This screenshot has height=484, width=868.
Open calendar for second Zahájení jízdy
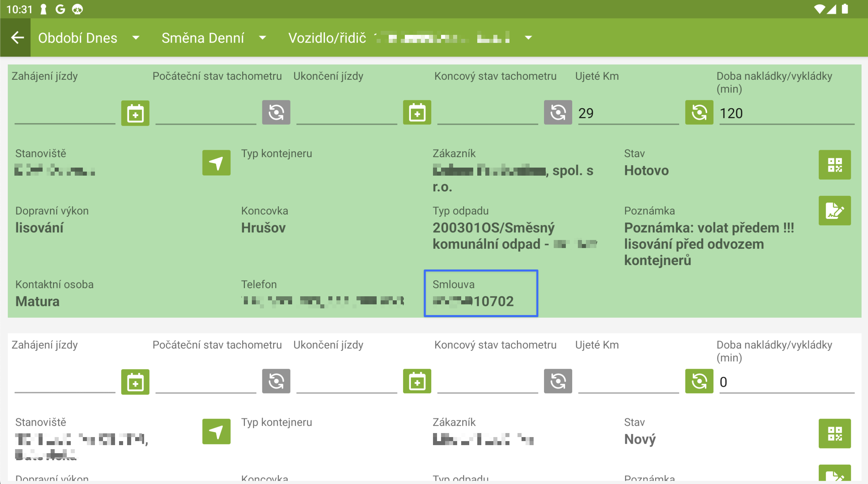pos(135,382)
